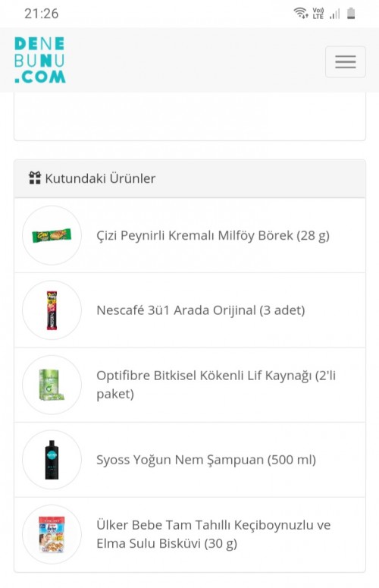This screenshot has width=379, height=588.
Task: Select the Kutundaki Ürünler panel header
Action: pyautogui.click(x=189, y=178)
